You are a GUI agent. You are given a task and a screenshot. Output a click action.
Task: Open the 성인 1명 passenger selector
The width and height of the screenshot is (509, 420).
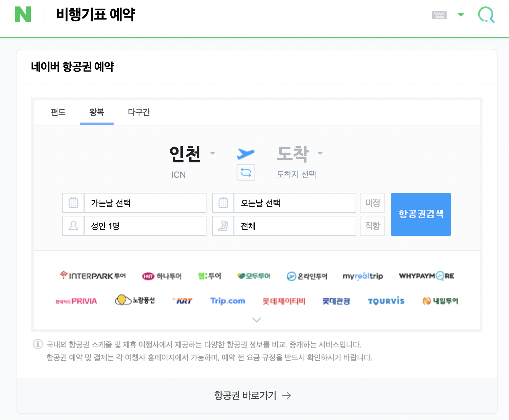click(145, 226)
